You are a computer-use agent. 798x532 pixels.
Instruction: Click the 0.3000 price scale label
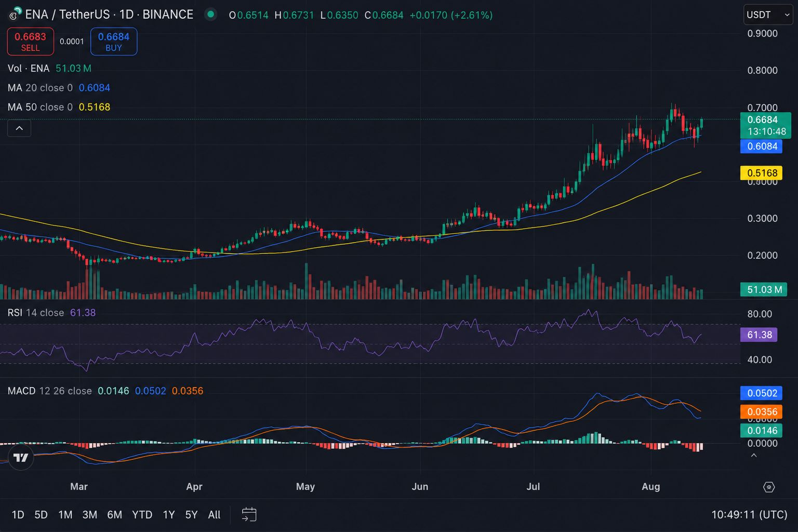pyautogui.click(x=762, y=219)
